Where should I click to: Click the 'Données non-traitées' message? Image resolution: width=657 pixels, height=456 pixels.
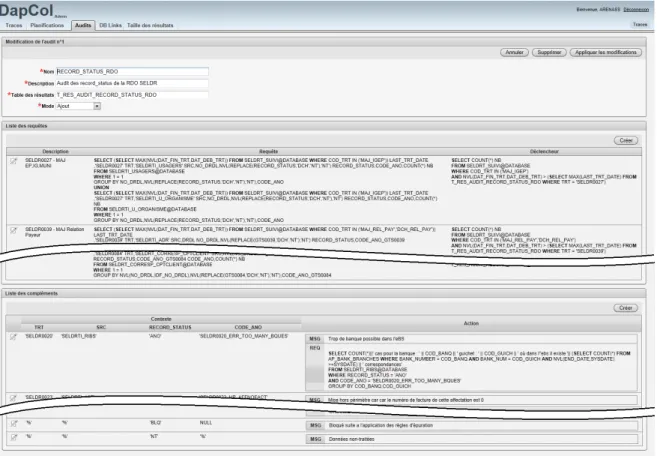coord(352,439)
